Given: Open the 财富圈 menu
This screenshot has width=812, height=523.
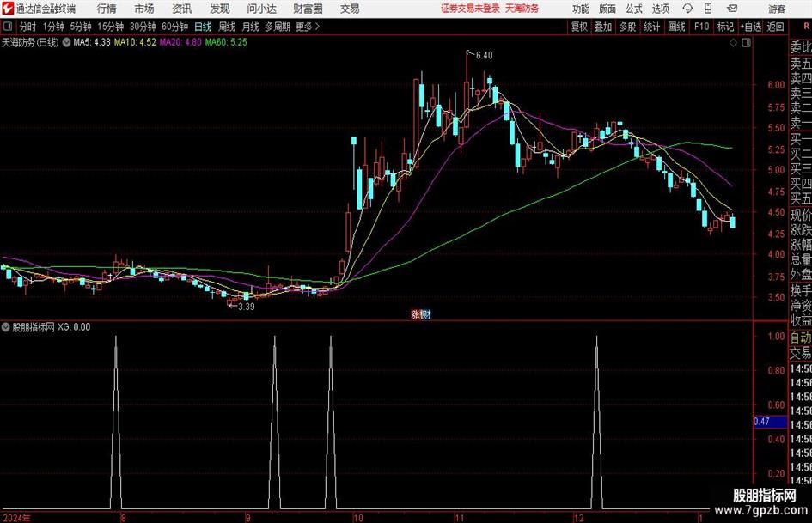Looking at the screenshot, I should 308,9.
